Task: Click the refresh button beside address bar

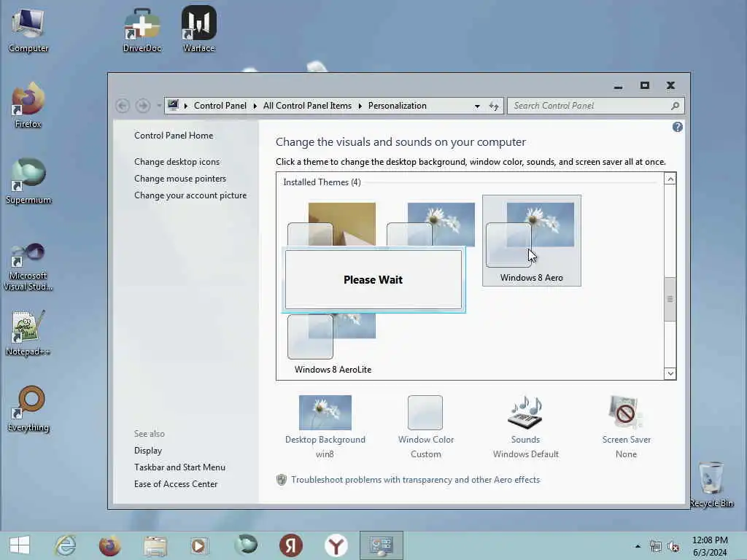Action: point(494,106)
